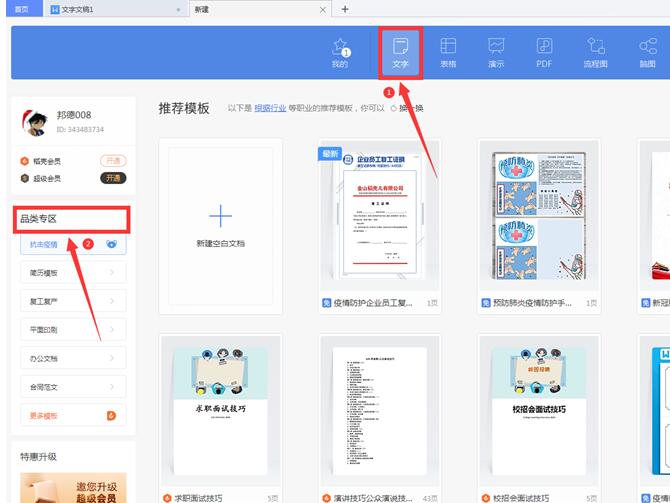Select the 脑图 mind map icon
The width and height of the screenshot is (670, 503).
point(648,46)
